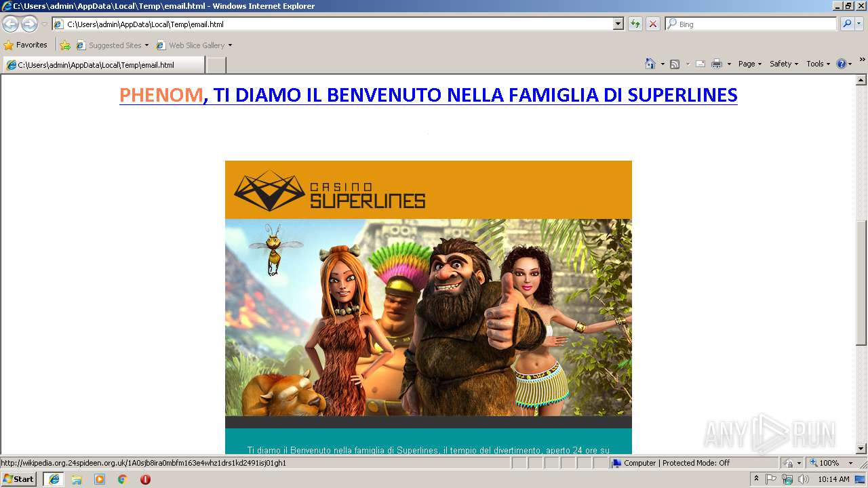Click the search magnifier button

[x=847, y=24]
